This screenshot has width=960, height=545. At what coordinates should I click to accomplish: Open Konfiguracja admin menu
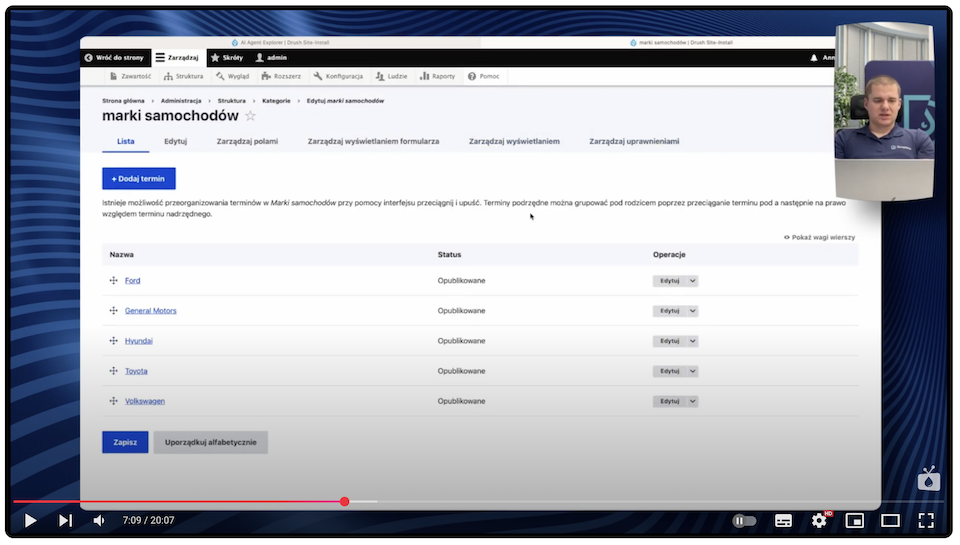338,77
